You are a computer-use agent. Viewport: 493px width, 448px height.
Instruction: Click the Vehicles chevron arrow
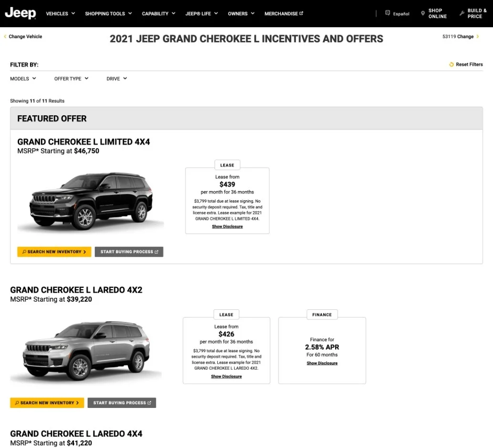point(73,13)
